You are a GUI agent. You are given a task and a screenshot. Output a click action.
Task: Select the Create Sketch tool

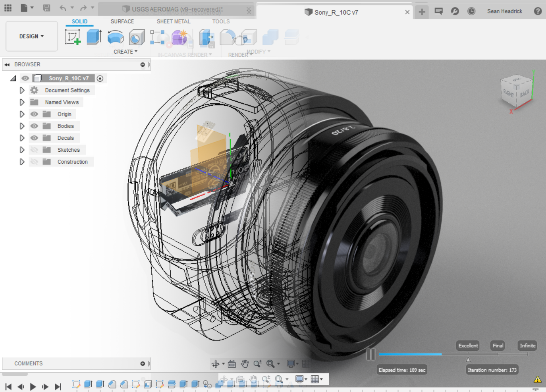point(73,37)
